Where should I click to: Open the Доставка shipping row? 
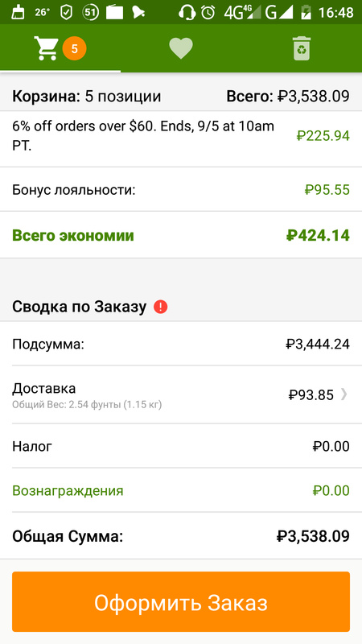(x=181, y=394)
